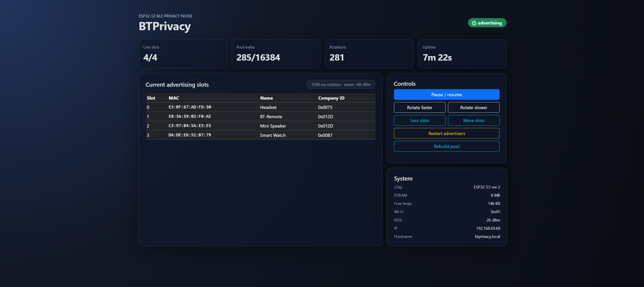Click Mini Speaker company ID 0x012D
644x287 pixels.
tap(325, 126)
